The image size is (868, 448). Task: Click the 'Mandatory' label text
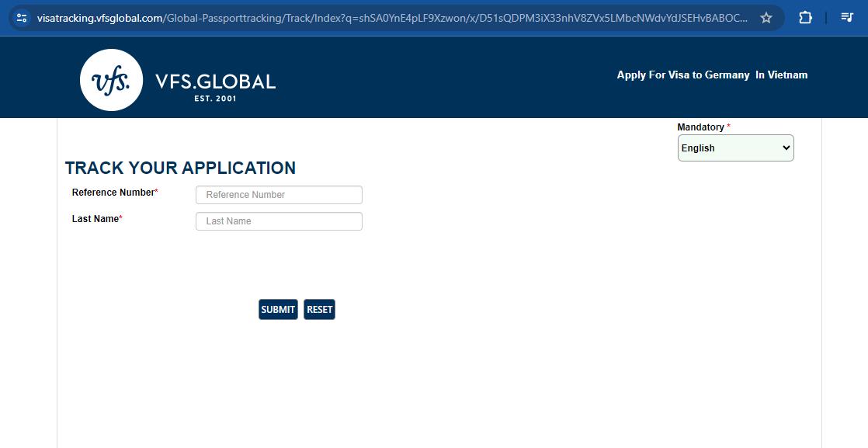700,127
